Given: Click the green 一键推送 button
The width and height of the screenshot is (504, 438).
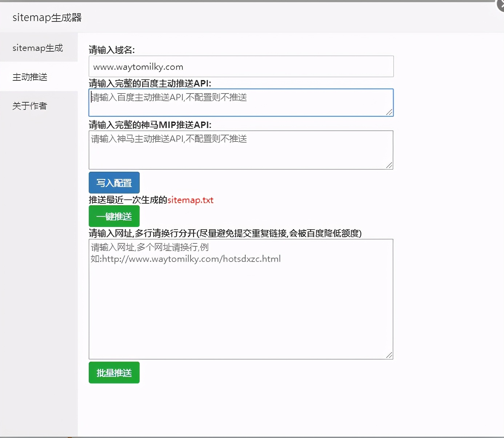Looking at the screenshot, I should pyautogui.click(x=114, y=216).
